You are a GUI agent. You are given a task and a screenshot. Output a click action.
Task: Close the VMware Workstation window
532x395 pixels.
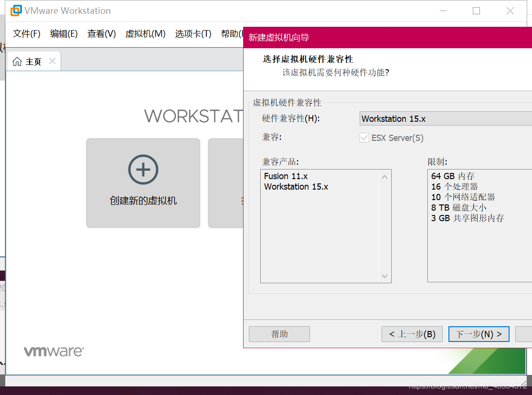click(510, 11)
